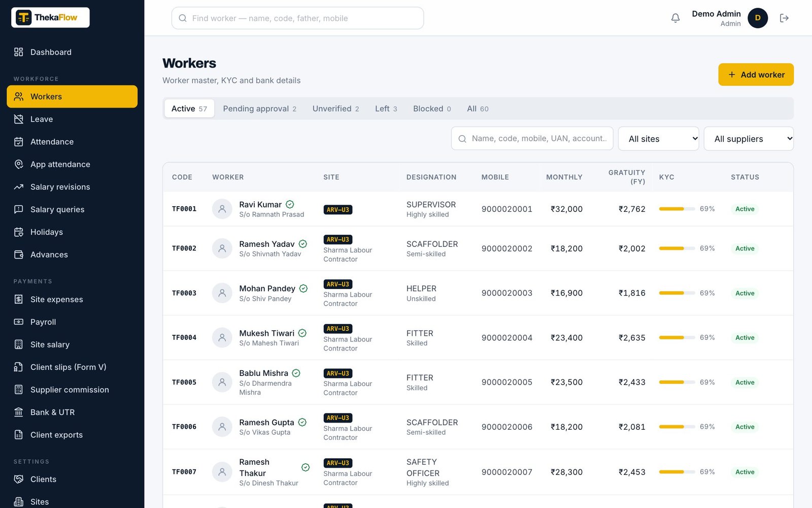812x508 pixels.
Task: Switch to the Blocked tab
Action: [x=432, y=109]
